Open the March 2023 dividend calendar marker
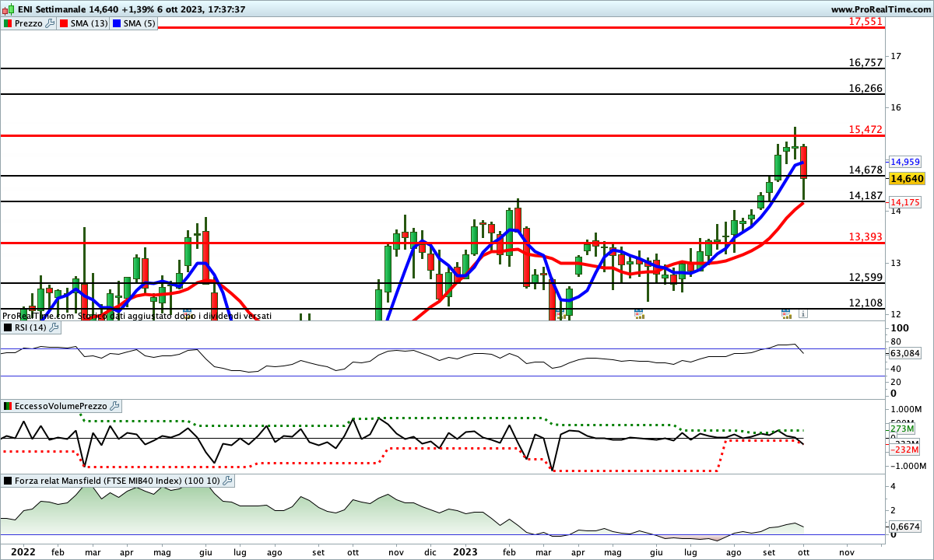934x560 pixels. [x=560, y=313]
